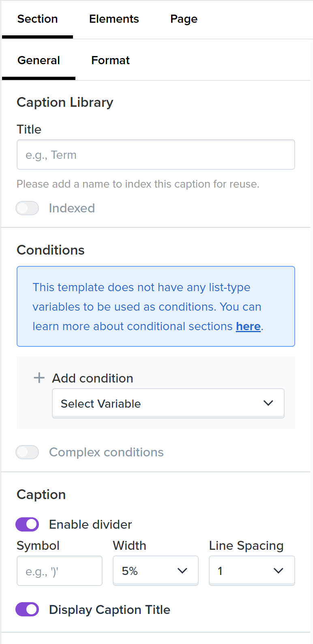The height and width of the screenshot is (644, 313).
Task: Go to the General sub-tab
Action: pyautogui.click(x=39, y=61)
